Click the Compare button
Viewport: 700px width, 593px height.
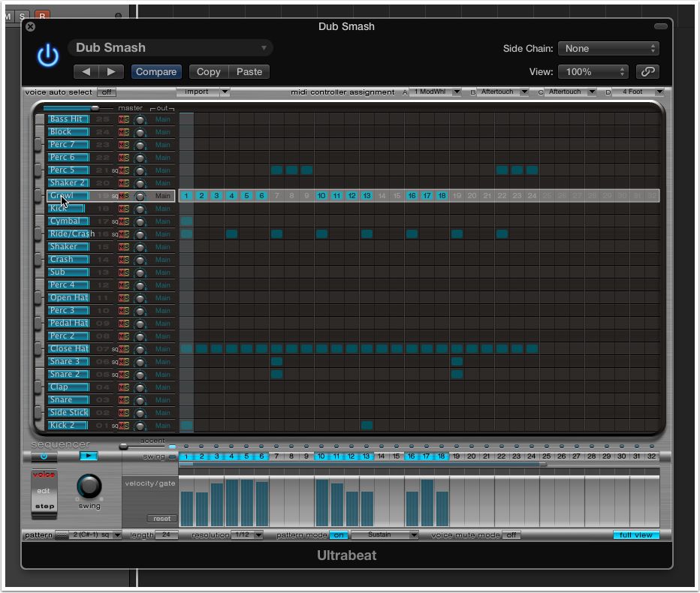click(155, 72)
